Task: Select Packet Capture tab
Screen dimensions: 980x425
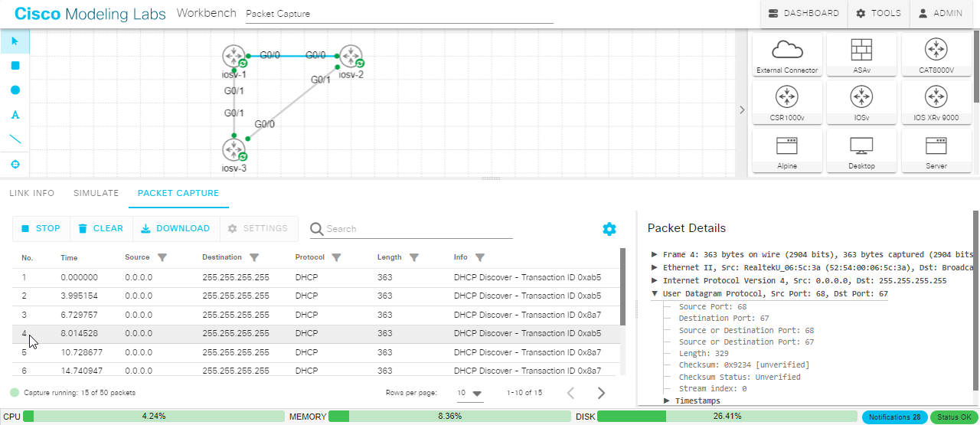Action: [x=178, y=193]
